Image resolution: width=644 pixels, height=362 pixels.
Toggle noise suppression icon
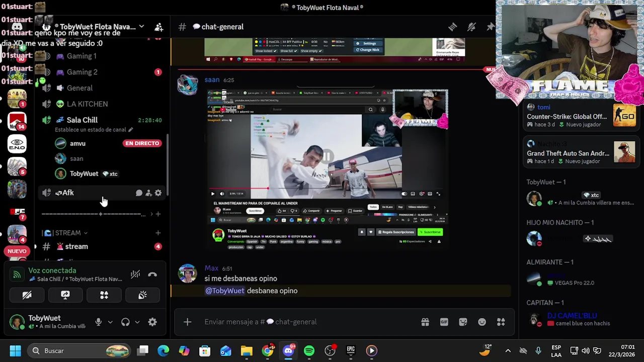pyautogui.click(x=135, y=275)
